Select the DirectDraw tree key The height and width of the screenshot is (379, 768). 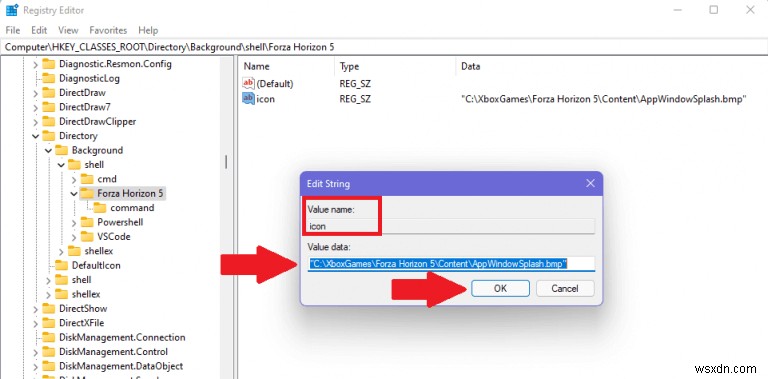pos(82,93)
